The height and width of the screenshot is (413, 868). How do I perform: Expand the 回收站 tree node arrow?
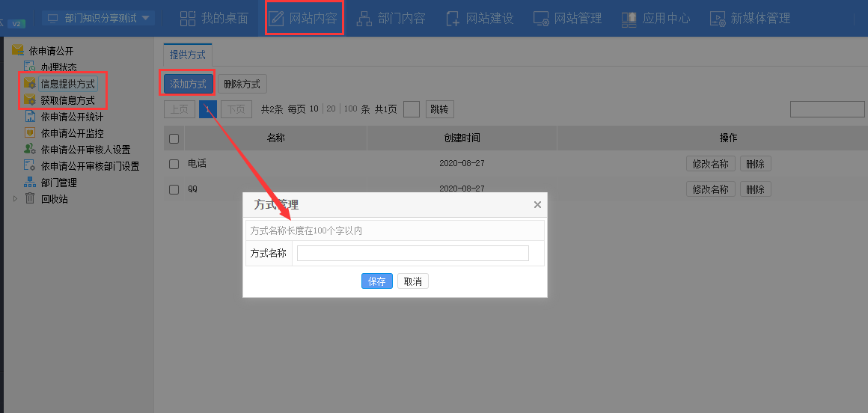click(x=15, y=199)
